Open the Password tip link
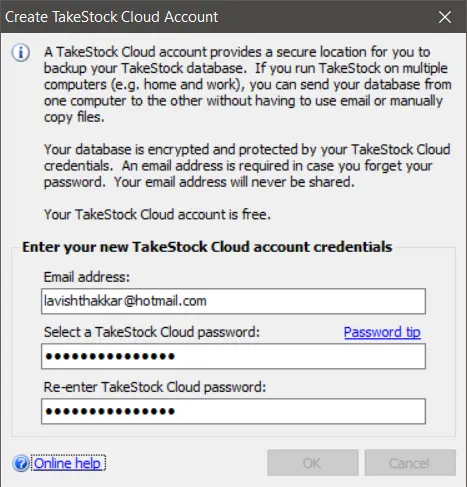467x487 pixels. [x=382, y=332]
